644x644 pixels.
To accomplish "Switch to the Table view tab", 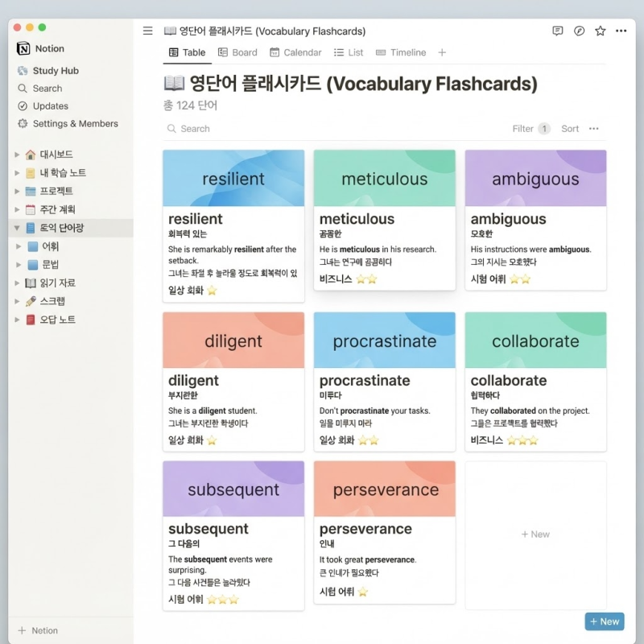I will (x=188, y=52).
